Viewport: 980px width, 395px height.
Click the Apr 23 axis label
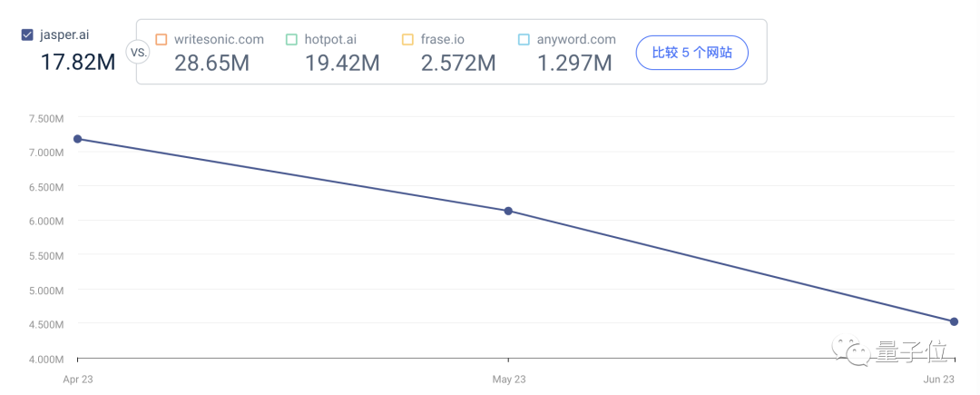pos(78,379)
